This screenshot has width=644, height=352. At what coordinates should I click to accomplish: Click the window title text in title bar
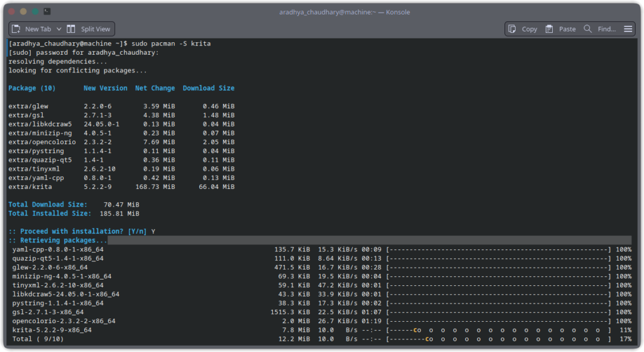[345, 12]
